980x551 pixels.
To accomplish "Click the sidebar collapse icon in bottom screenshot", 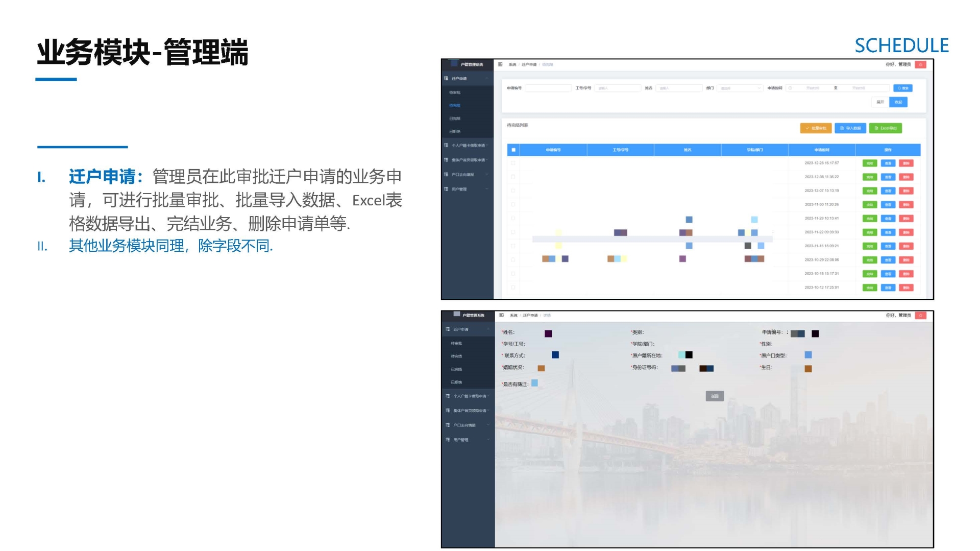I will coord(501,315).
